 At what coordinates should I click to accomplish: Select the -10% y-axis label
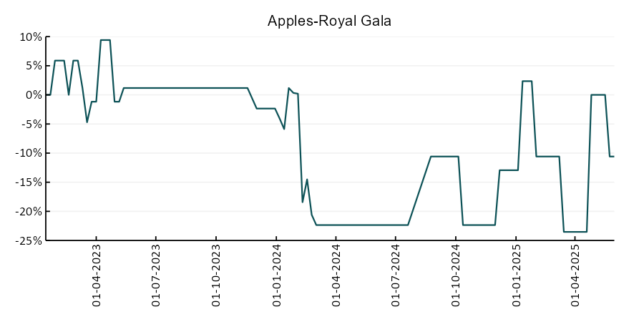coord(29,153)
